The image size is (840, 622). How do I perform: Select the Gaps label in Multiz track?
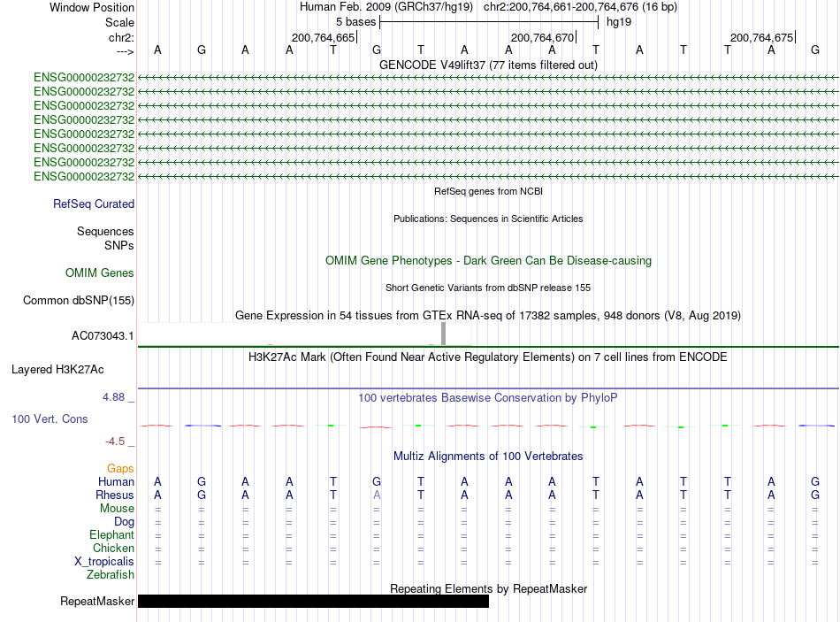[120, 469]
